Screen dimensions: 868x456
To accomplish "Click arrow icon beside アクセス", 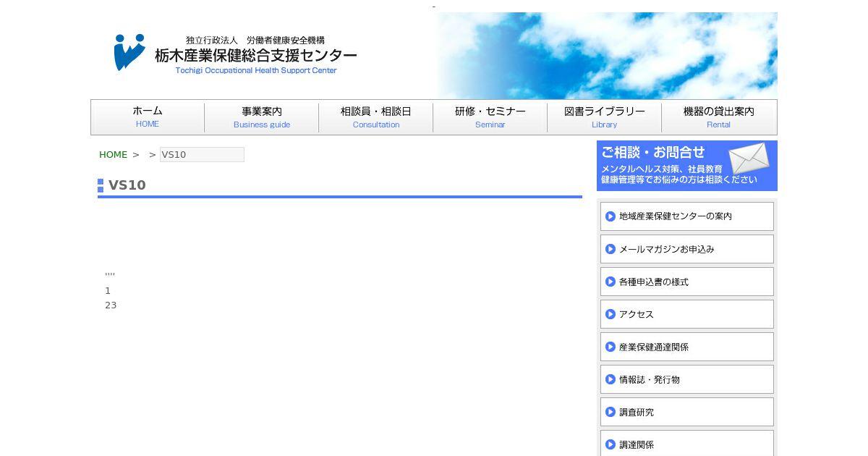I will pyautogui.click(x=610, y=314).
